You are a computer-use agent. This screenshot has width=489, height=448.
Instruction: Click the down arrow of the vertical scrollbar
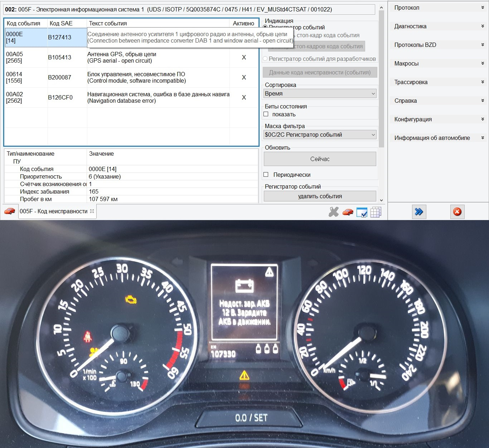(x=381, y=200)
